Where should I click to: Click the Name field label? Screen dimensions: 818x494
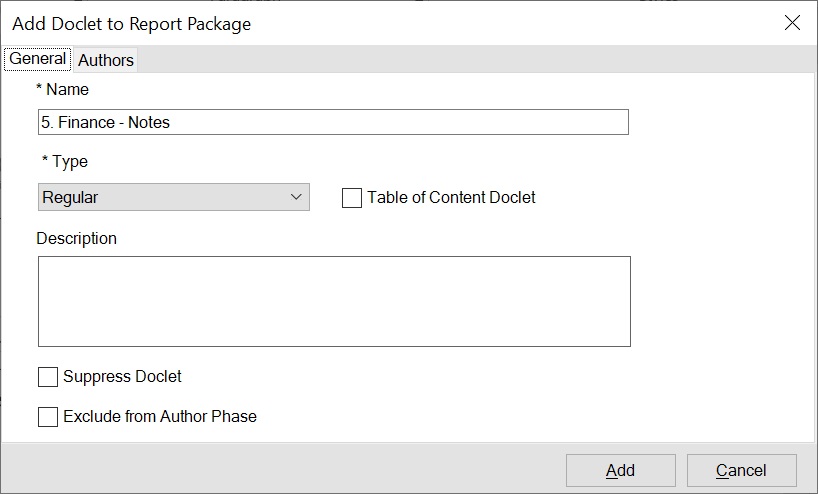click(x=63, y=90)
